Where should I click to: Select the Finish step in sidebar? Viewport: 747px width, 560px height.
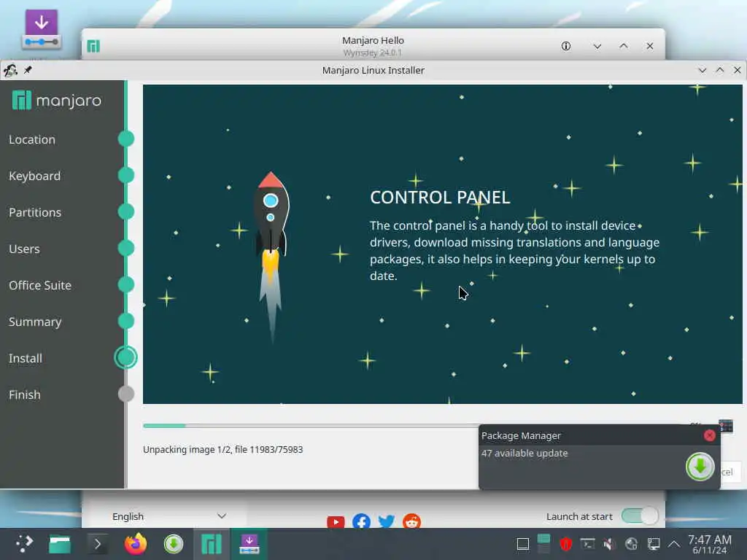(24, 394)
